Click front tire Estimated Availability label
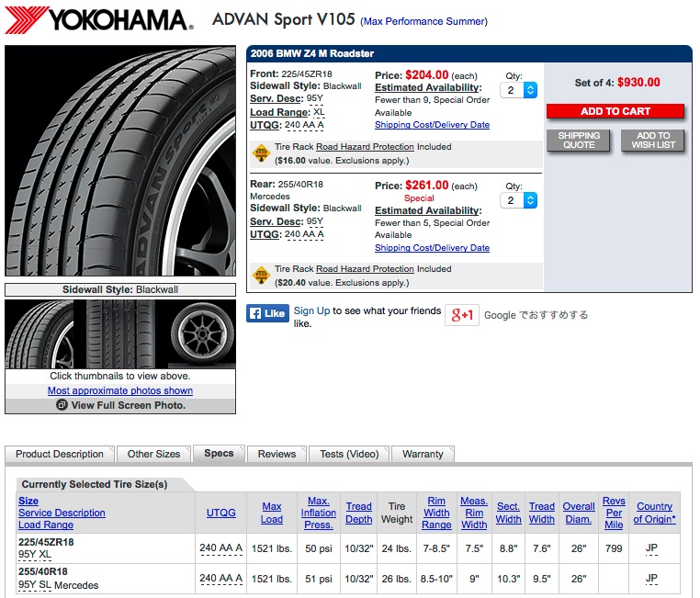700x598 pixels. [428, 88]
